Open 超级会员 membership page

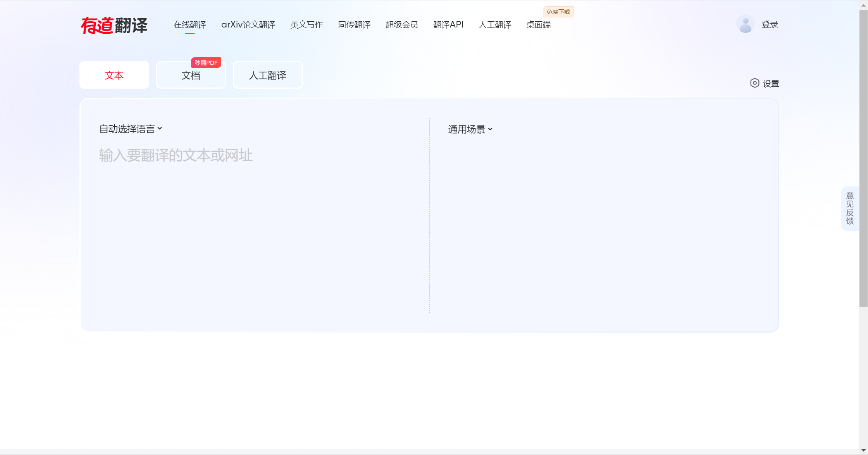tap(402, 25)
